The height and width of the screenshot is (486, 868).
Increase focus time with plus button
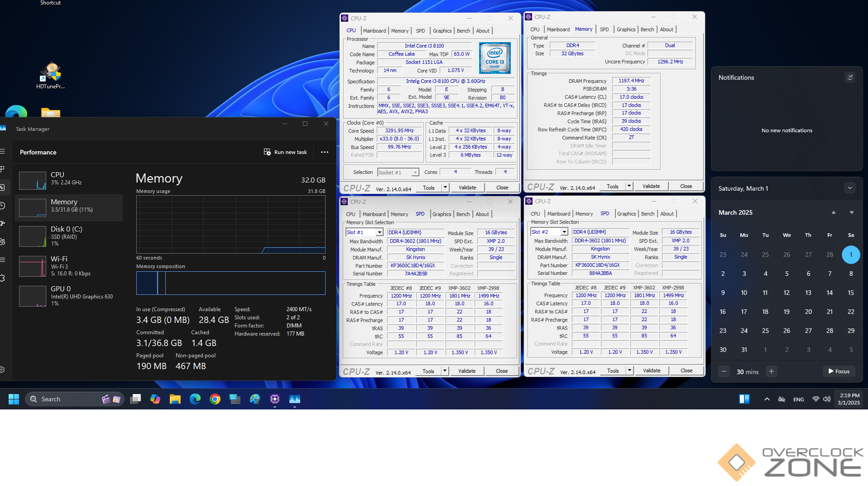[772, 371]
